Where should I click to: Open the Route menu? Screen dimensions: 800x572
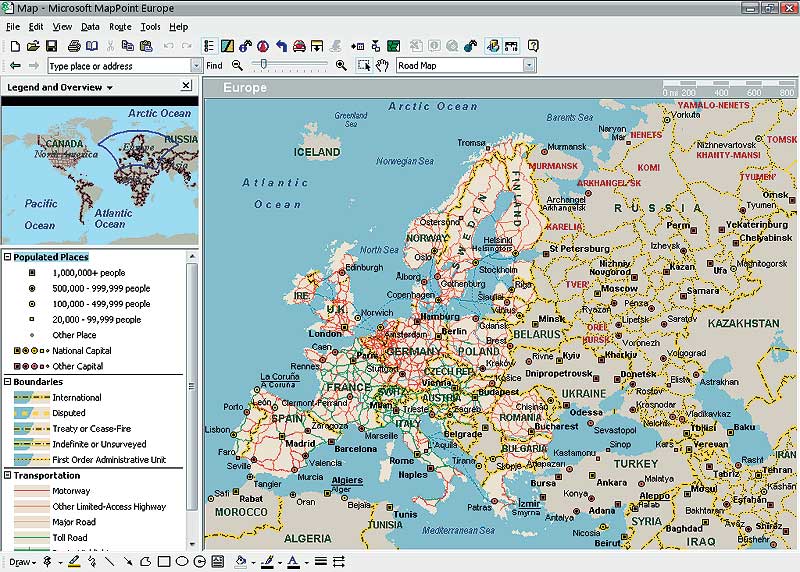pyautogui.click(x=120, y=27)
